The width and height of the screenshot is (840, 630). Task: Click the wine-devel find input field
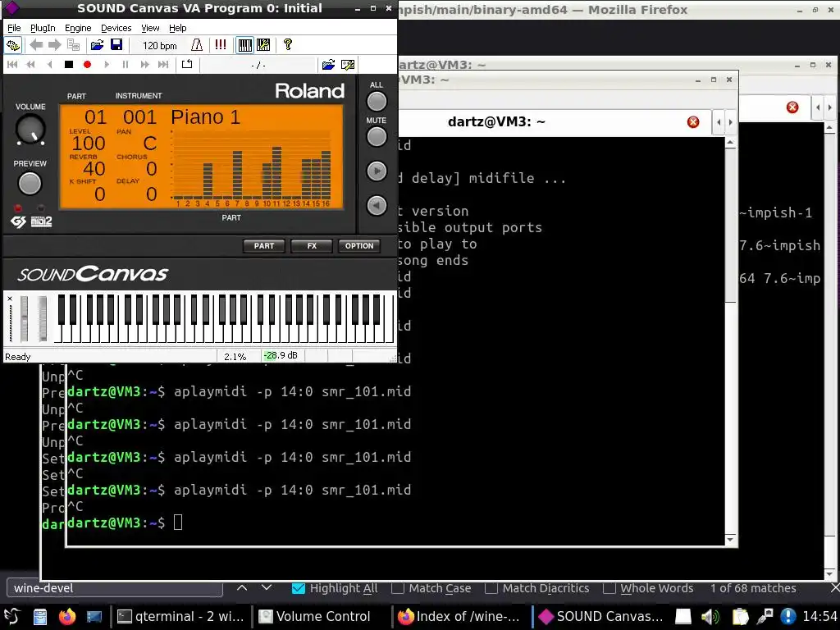(115, 588)
